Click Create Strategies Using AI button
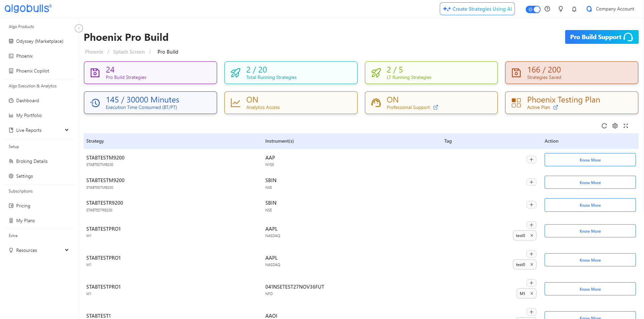 [477, 9]
